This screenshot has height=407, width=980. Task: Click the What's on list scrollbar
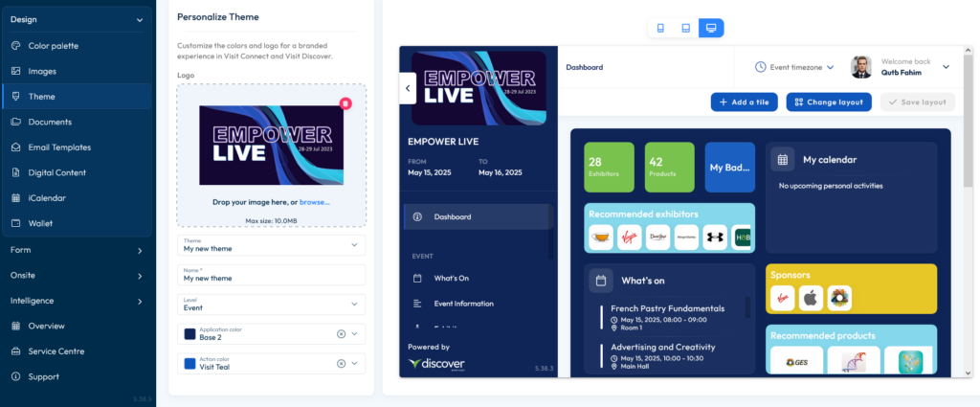[747, 307]
